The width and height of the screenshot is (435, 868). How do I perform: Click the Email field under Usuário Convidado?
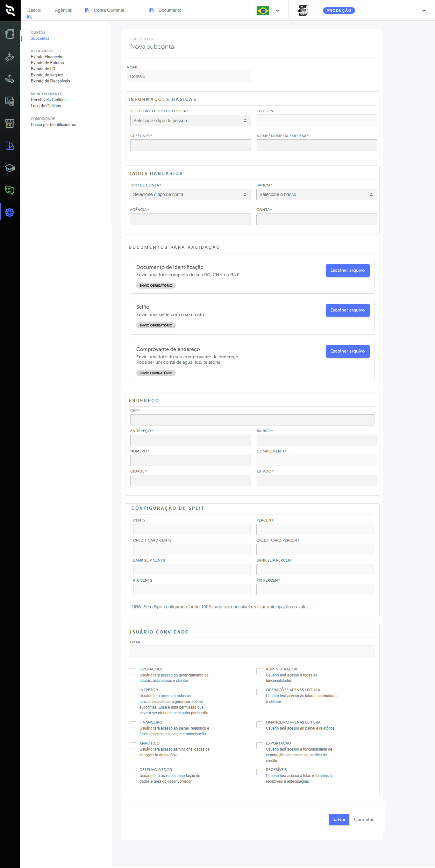[252, 651]
